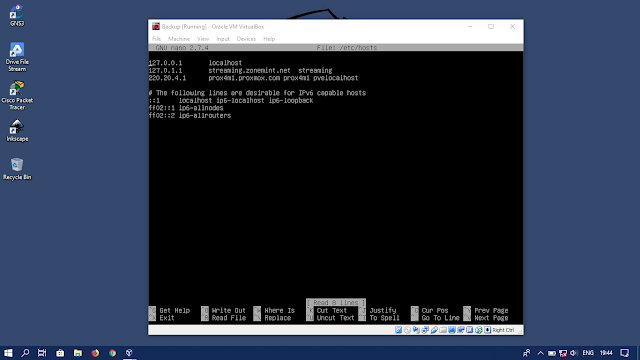Click the optical disc indicator in VirtualBox status bar
Screen dimensions: 640x360
(x=407, y=330)
